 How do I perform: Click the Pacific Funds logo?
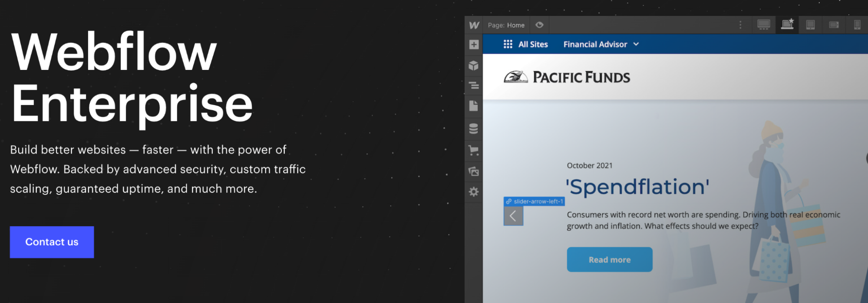(x=567, y=77)
